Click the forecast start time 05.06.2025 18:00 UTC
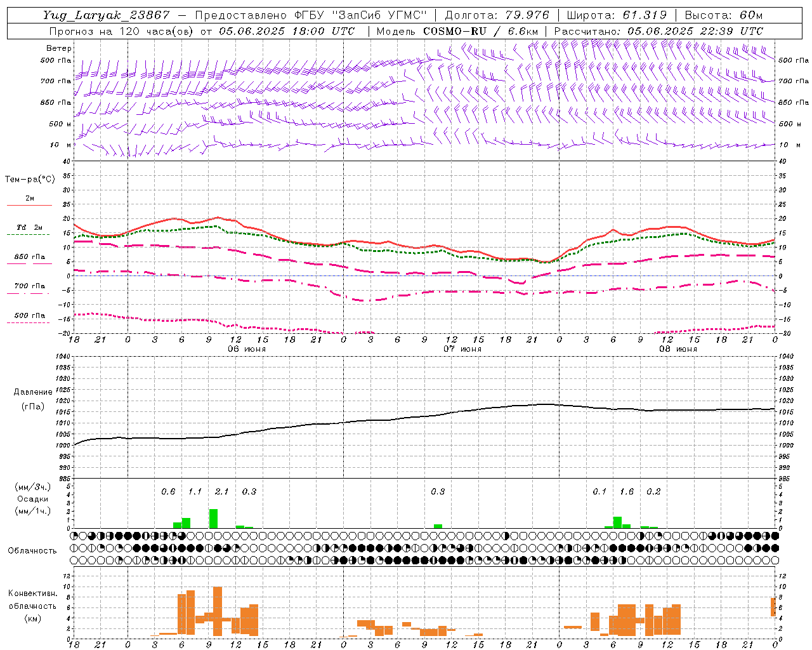The image size is (812, 650). (287, 31)
